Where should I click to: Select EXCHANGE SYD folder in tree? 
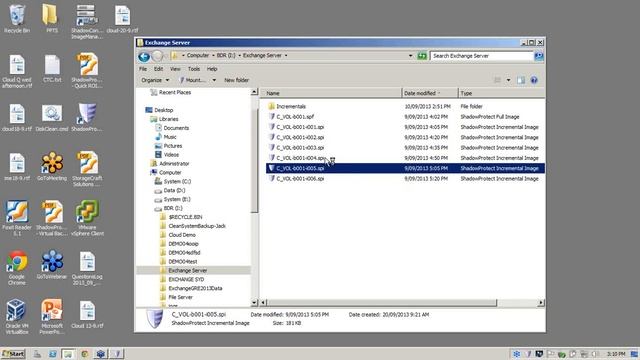(x=182, y=279)
